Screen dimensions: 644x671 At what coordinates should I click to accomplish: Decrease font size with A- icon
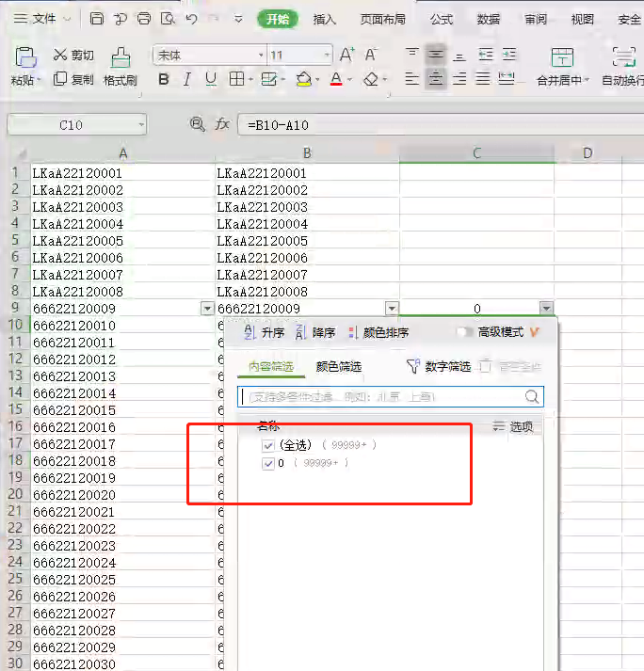tap(371, 55)
